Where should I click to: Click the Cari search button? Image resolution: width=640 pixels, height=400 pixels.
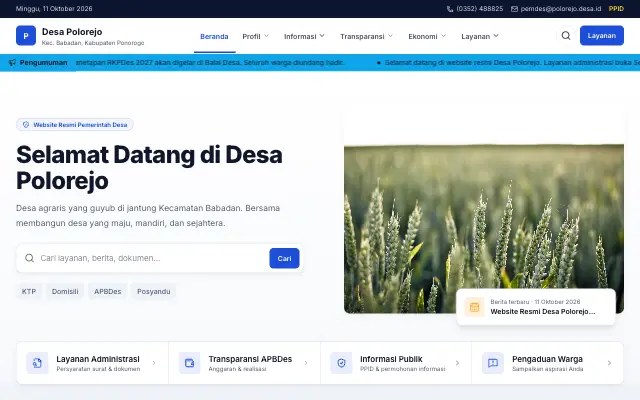284,258
